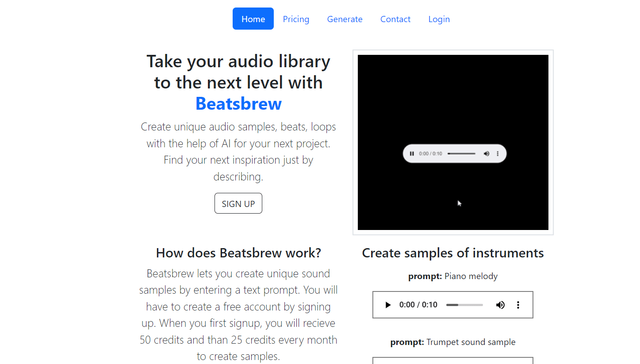The image size is (640, 364).
Task: Click the 'Beatsbrew lets you create' paragraph
Action: (238, 315)
